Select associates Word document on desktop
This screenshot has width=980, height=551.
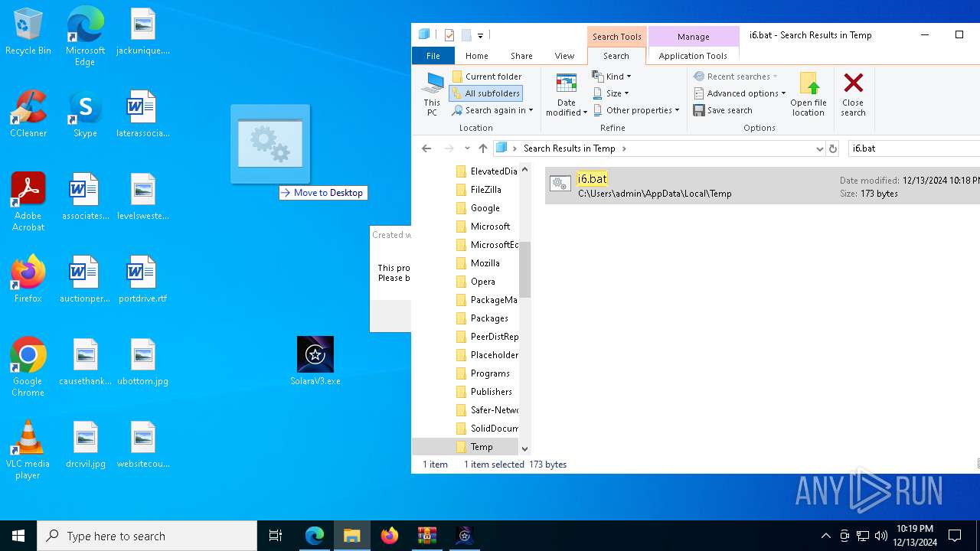point(85,197)
